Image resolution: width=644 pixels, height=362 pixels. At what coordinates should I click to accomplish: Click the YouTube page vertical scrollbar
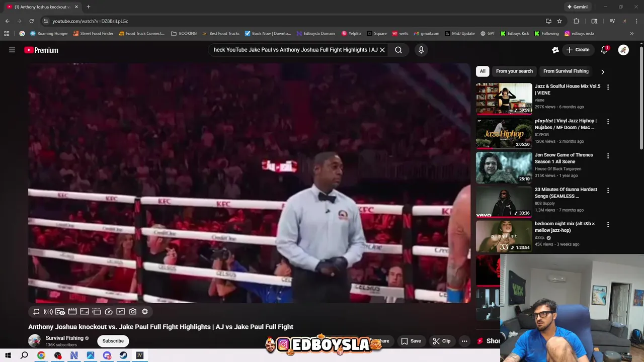pyautogui.click(x=641, y=98)
